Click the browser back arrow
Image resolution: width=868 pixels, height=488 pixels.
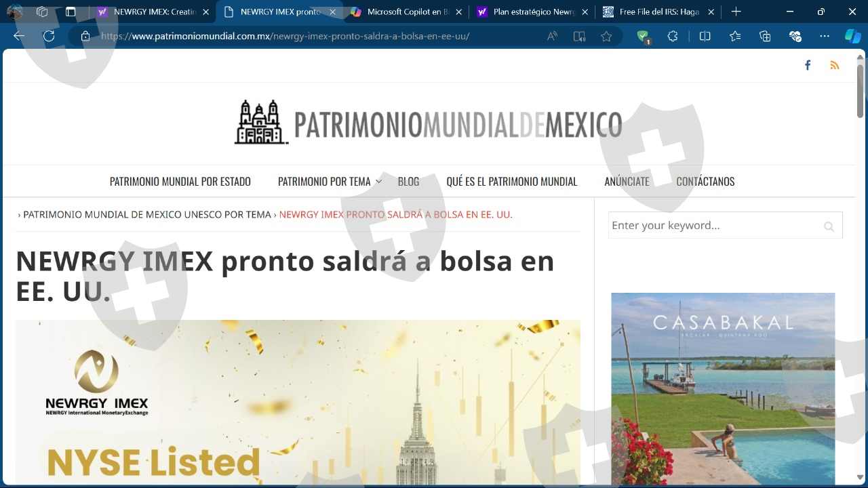coord(19,37)
